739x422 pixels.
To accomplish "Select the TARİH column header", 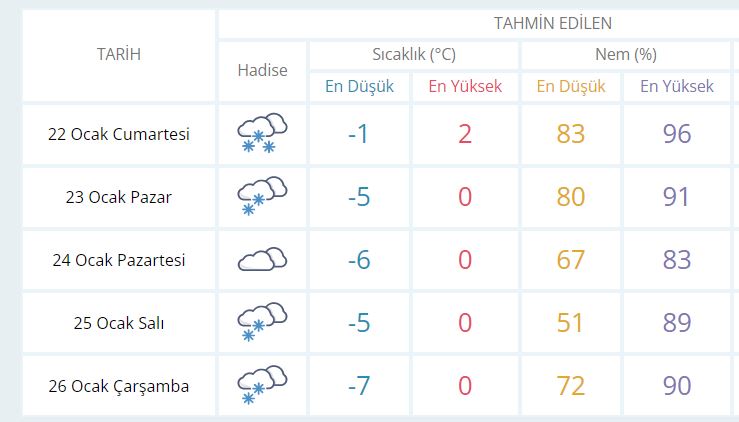I will [x=119, y=54].
